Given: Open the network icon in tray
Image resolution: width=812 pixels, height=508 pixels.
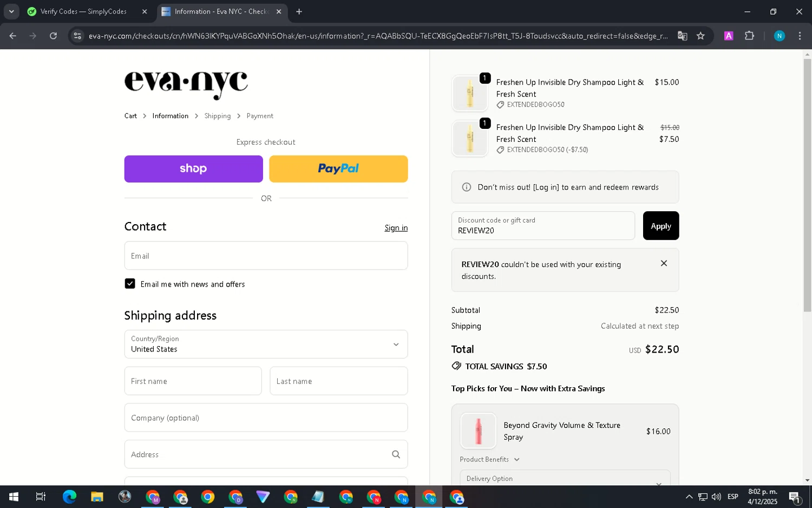Looking at the screenshot, I should (703, 497).
